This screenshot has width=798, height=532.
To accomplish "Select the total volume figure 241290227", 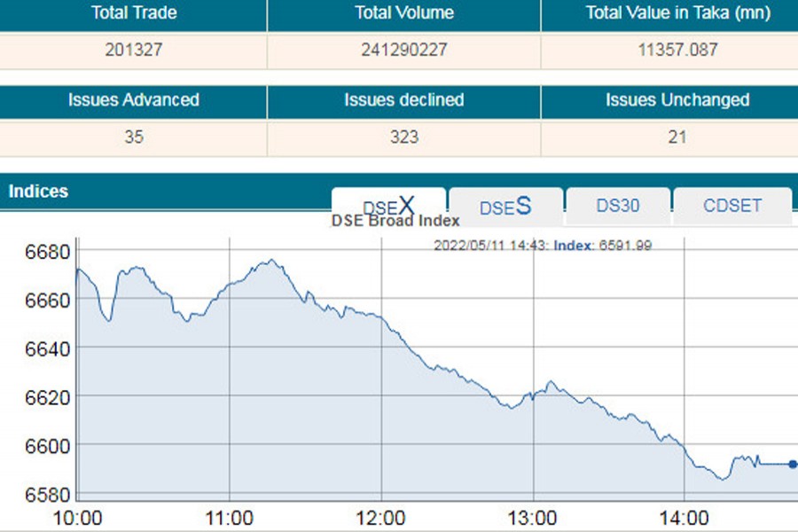I will 403,50.
